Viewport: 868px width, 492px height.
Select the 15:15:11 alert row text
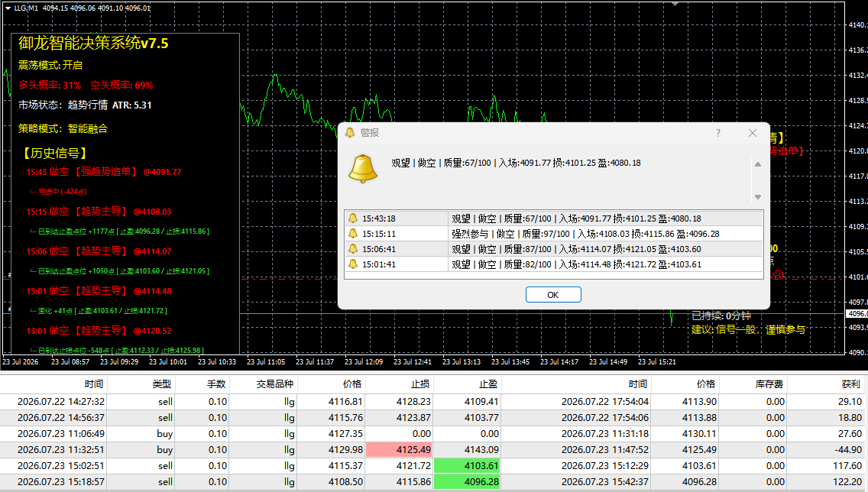pyautogui.click(x=585, y=234)
